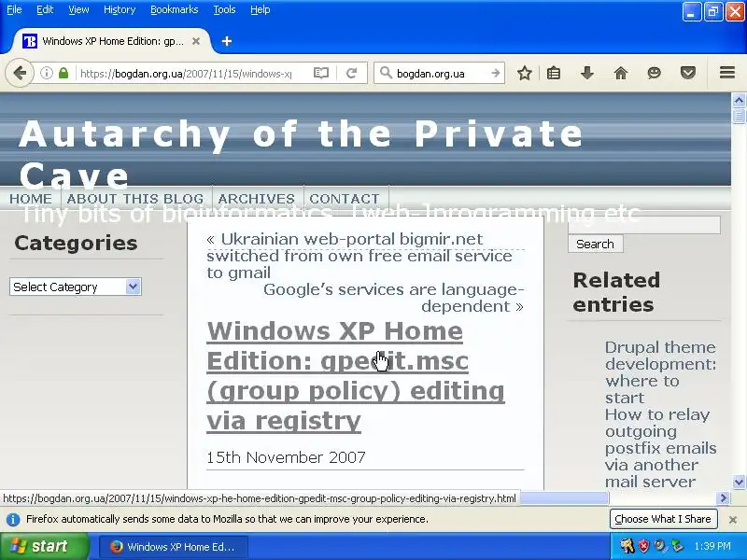Close the Windows XP Home Edition tab

pyautogui.click(x=196, y=41)
